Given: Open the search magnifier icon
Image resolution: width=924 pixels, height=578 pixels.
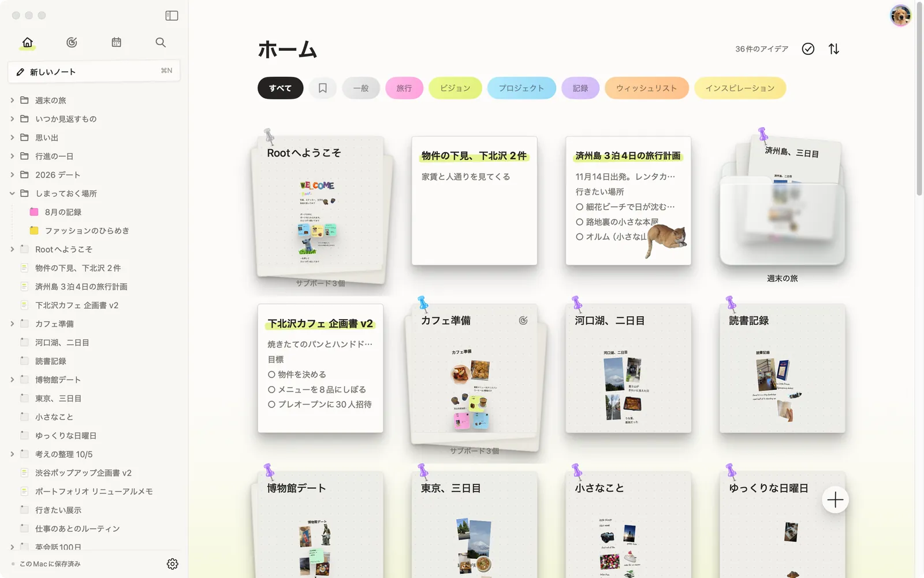Looking at the screenshot, I should pyautogui.click(x=161, y=42).
